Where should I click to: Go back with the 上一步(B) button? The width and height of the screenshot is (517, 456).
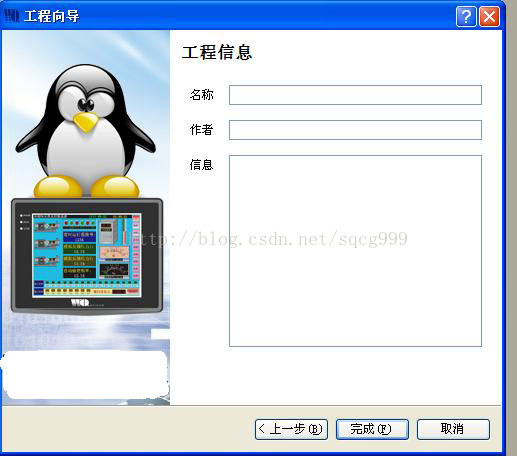point(291,429)
